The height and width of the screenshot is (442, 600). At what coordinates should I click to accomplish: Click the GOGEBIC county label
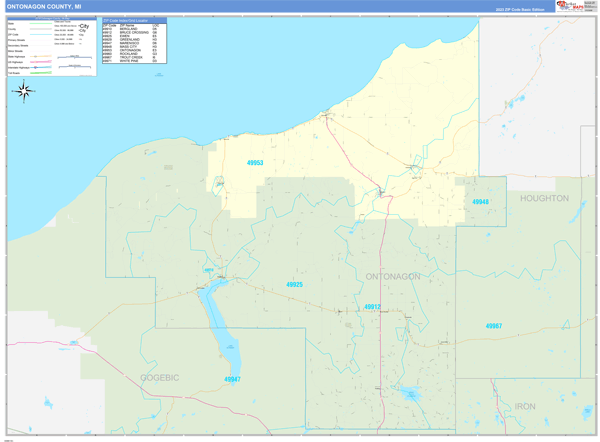[159, 378]
